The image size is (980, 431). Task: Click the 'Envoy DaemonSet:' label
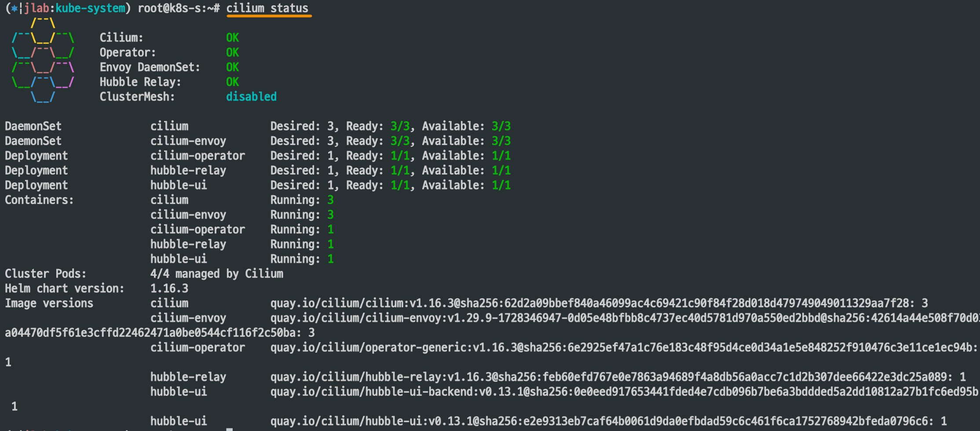150,67
